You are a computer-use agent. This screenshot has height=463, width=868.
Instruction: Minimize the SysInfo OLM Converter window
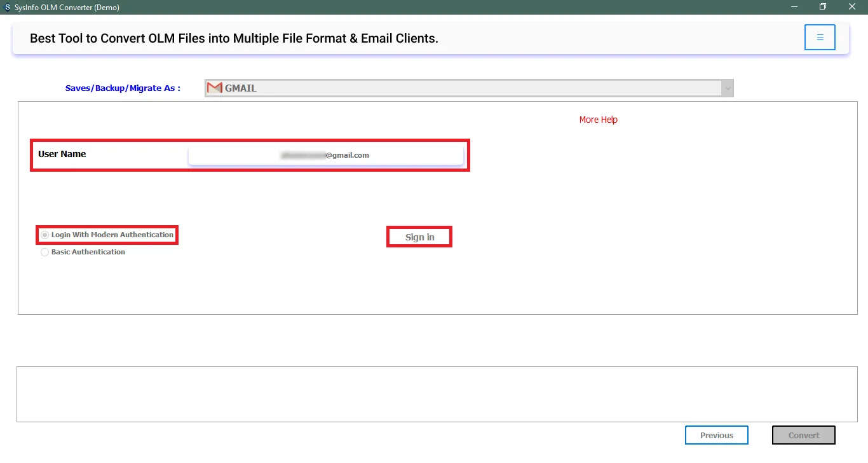pyautogui.click(x=794, y=7)
